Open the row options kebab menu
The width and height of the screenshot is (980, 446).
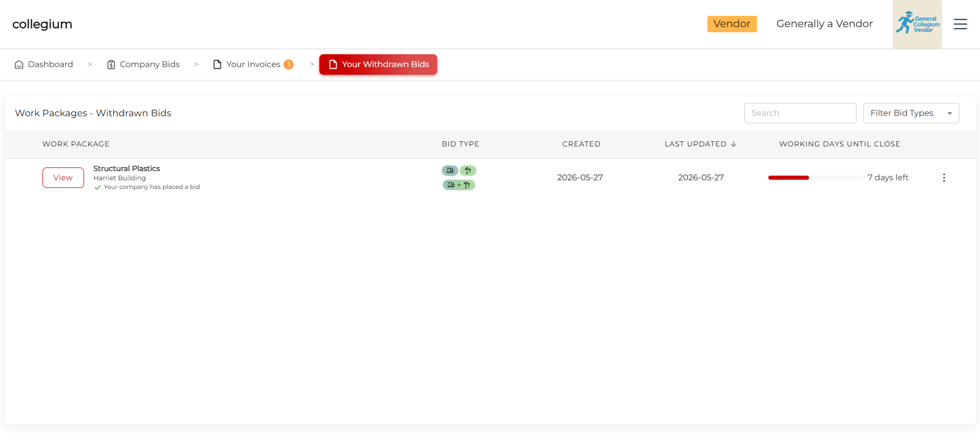pos(944,178)
